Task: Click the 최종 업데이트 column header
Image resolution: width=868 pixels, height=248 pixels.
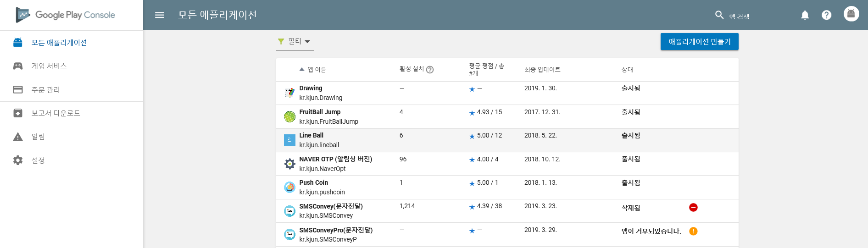Action: pyautogui.click(x=542, y=70)
